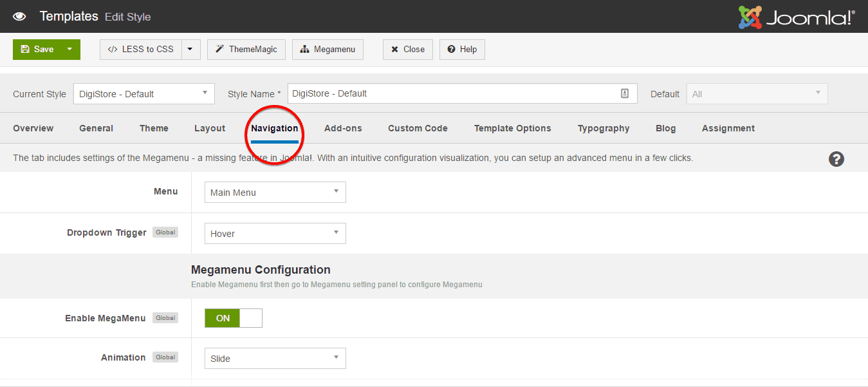Click the save disk icon on Save button

(x=26, y=48)
